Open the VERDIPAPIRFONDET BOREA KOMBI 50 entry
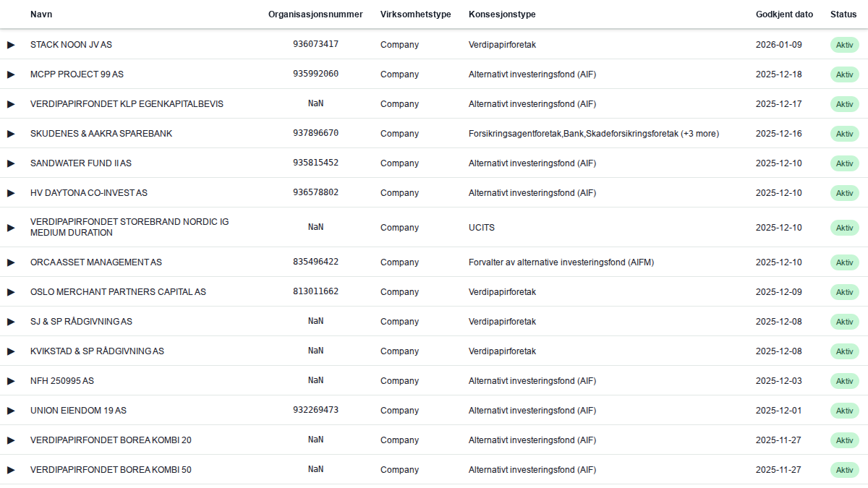Screen dimensions: 868x488 (x=111, y=470)
